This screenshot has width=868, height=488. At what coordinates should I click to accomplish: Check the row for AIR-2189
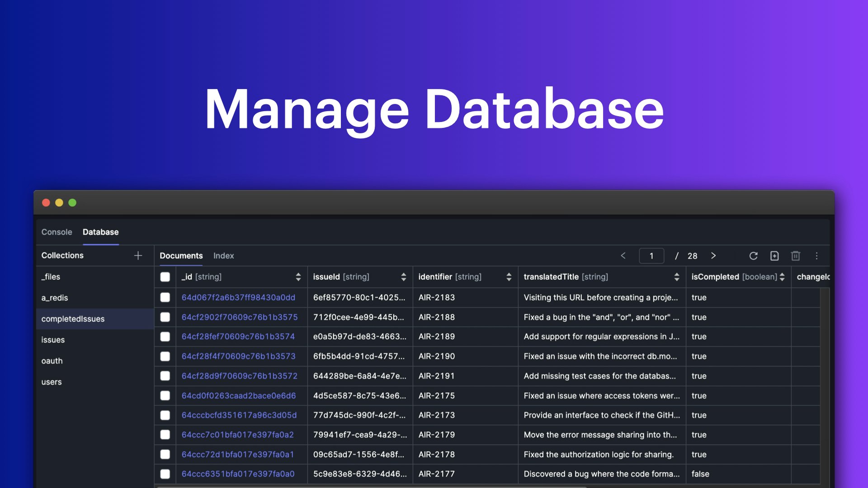click(x=165, y=337)
